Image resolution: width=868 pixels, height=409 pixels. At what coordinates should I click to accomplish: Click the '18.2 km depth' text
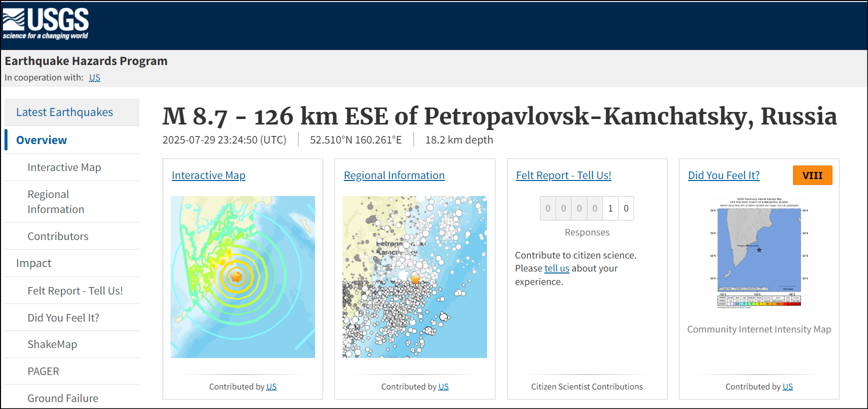coord(459,140)
